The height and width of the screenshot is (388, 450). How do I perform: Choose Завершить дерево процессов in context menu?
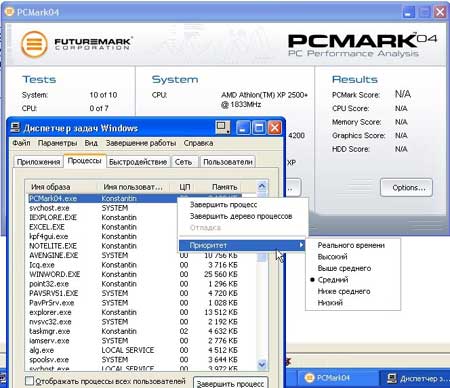(x=242, y=216)
